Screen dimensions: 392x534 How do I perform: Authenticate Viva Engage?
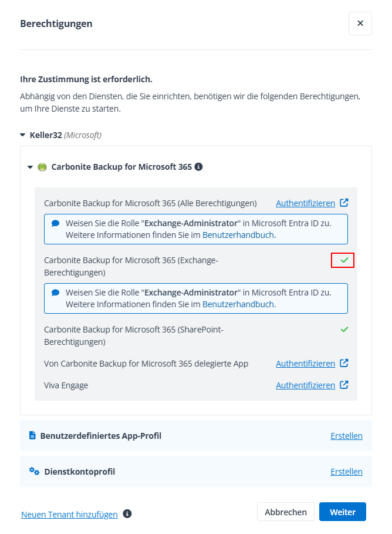[305, 385]
